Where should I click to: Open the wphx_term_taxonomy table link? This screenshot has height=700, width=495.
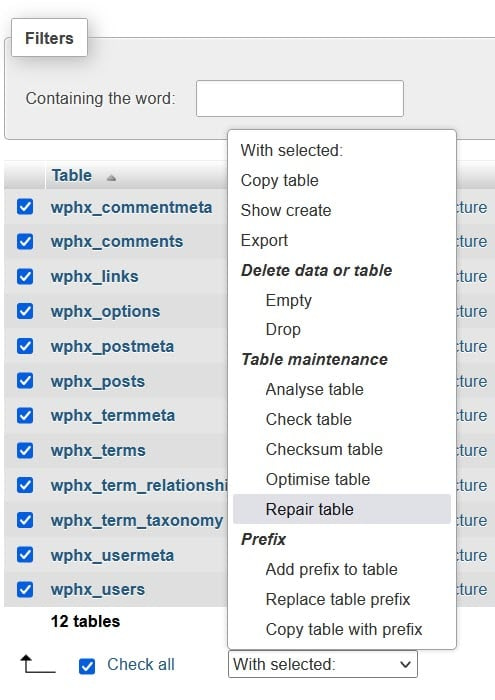click(x=137, y=521)
